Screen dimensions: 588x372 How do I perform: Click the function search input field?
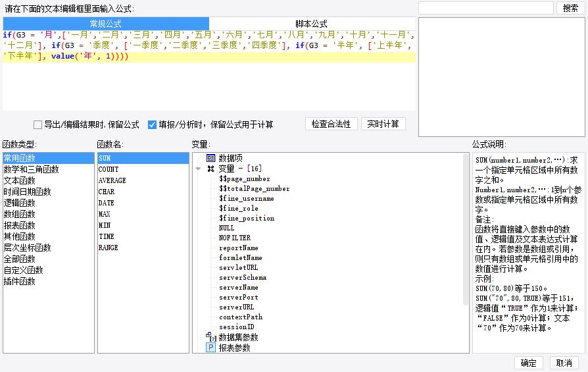click(x=486, y=8)
